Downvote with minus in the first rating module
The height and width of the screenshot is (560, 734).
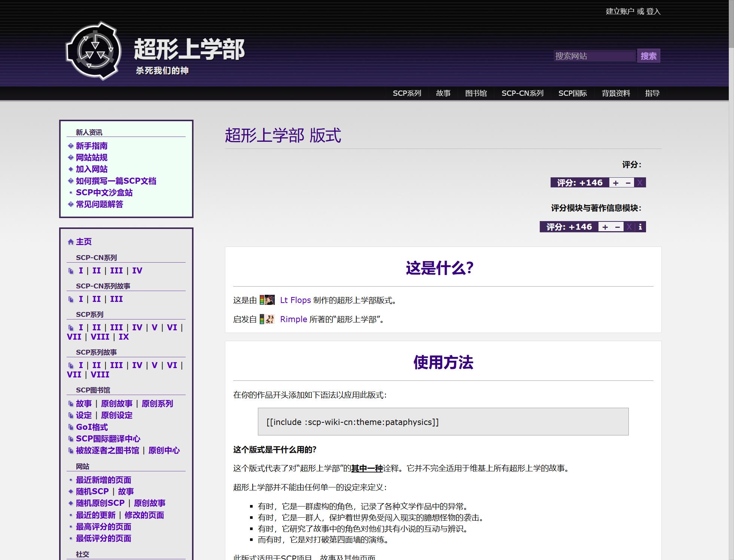628,183
